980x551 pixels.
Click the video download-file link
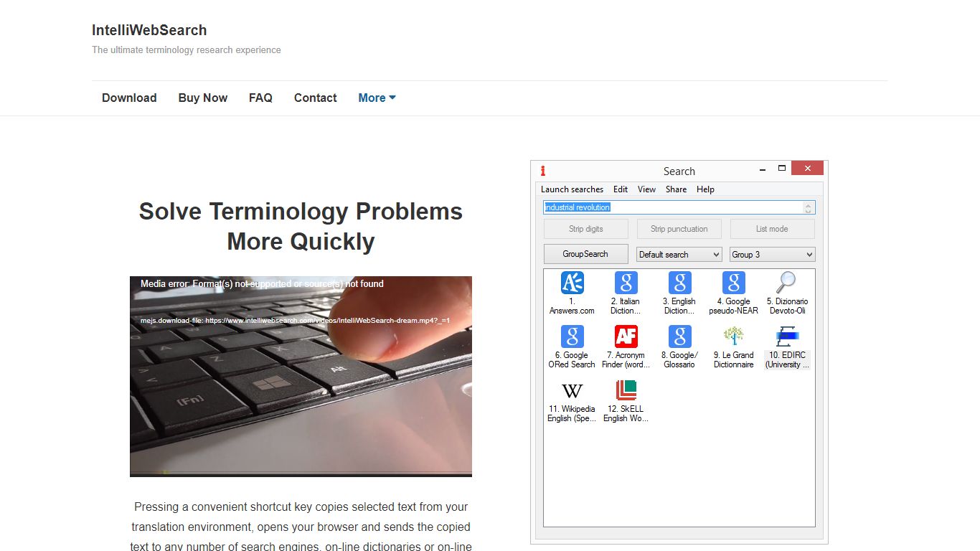pyautogui.click(x=295, y=321)
